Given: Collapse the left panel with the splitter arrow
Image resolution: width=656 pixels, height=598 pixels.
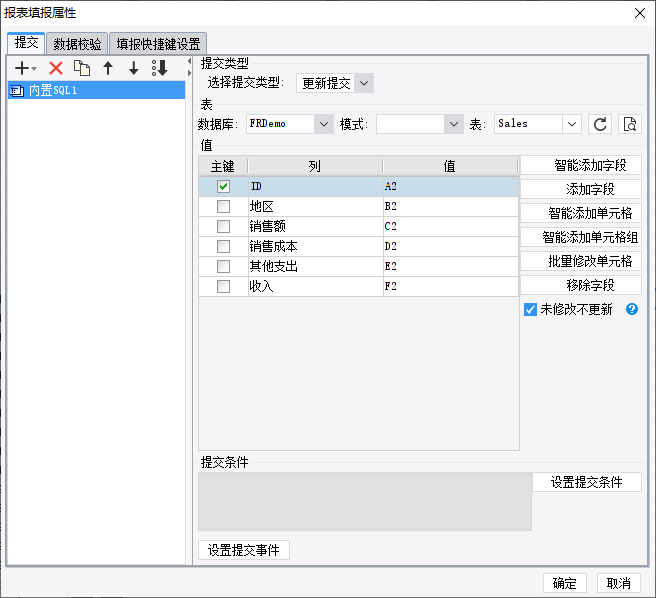Looking at the screenshot, I should click(189, 62).
